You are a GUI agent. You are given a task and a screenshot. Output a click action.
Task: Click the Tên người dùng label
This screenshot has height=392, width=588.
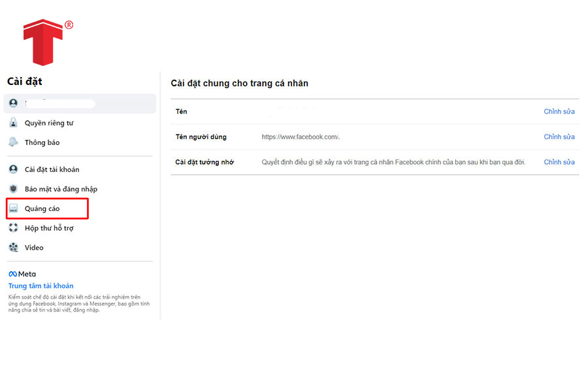pyautogui.click(x=201, y=137)
